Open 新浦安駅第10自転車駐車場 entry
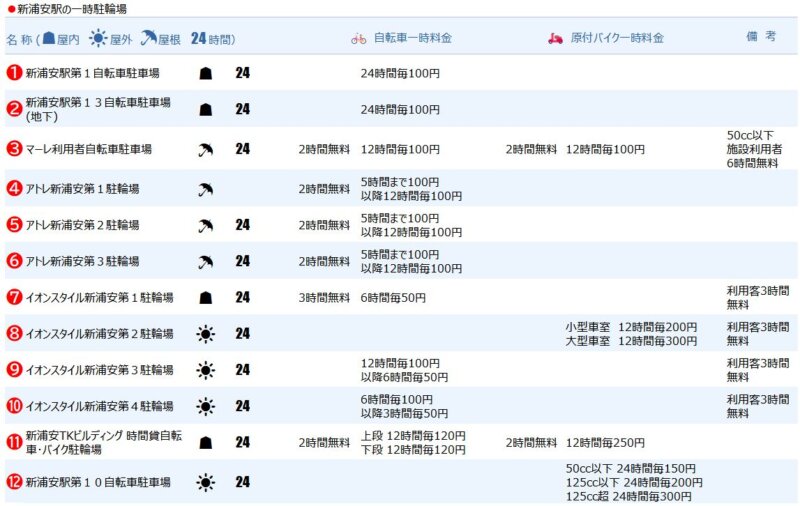Image resolution: width=800 pixels, height=506 pixels. [95, 482]
